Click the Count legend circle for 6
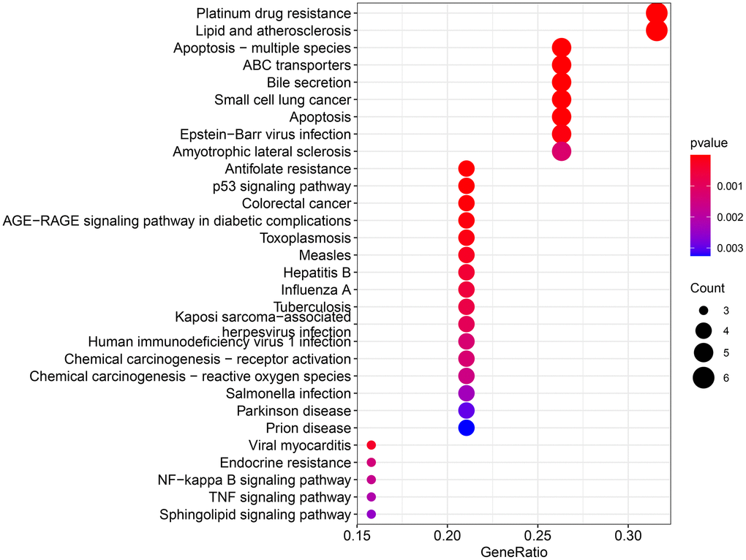The image size is (746, 560). 704,378
